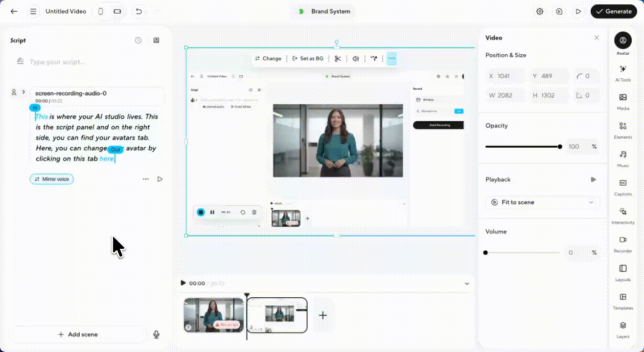Open the hamburger main menu
Viewport: 644px width, 352px height.
click(33, 11)
